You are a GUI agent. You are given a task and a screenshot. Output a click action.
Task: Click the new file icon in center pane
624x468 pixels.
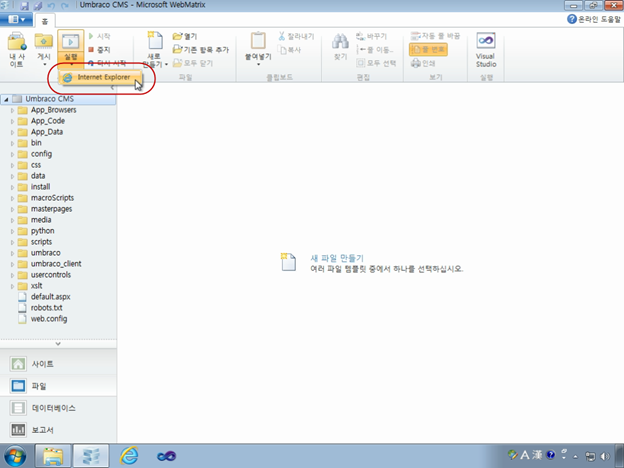(x=288, y=262)
